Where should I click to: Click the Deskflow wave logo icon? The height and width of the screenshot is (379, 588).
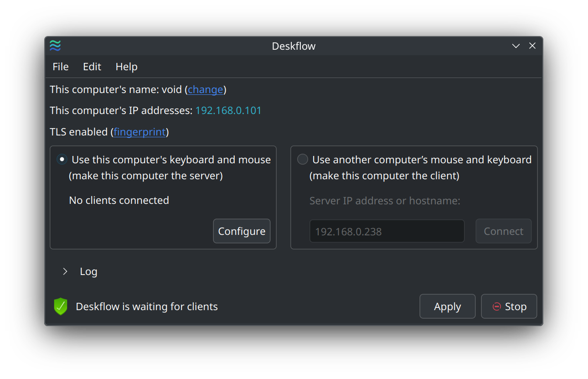[55, 46]
